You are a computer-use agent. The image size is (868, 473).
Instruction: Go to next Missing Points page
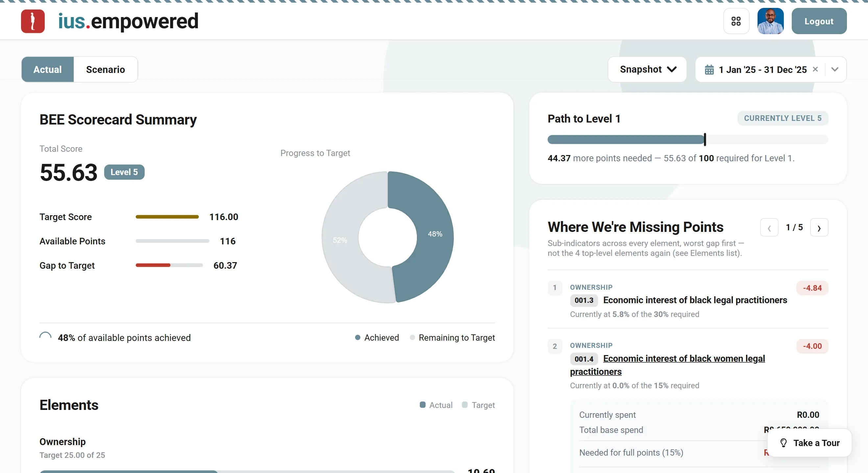819,228
